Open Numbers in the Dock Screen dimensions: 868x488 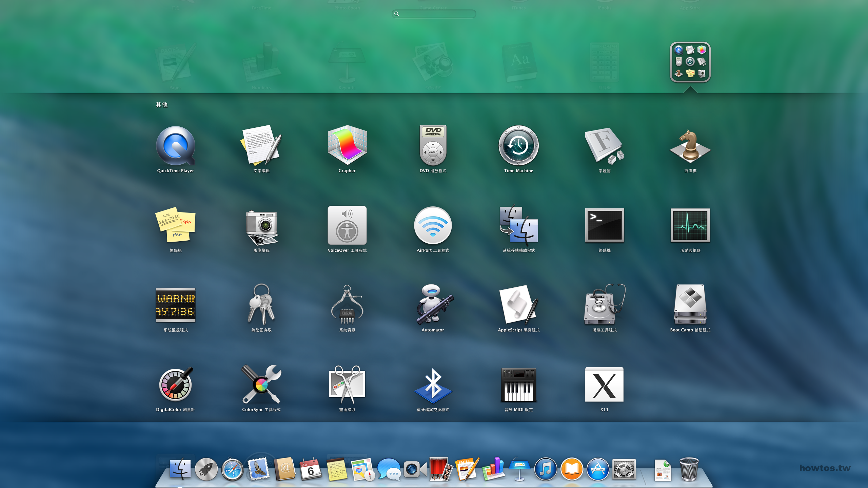click(493, 469)
